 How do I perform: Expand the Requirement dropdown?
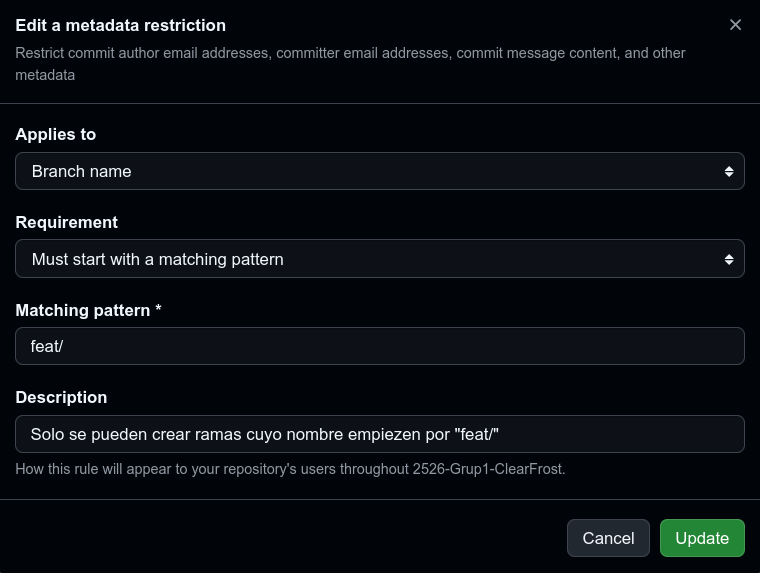[379, 259]
